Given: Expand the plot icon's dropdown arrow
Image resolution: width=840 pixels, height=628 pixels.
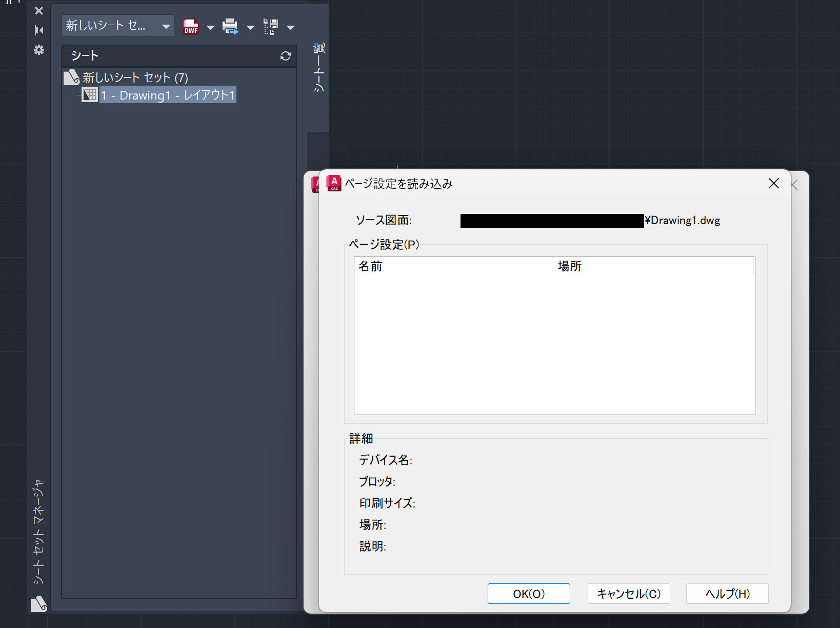Looking at the screenshot, I should coord(250,26).
